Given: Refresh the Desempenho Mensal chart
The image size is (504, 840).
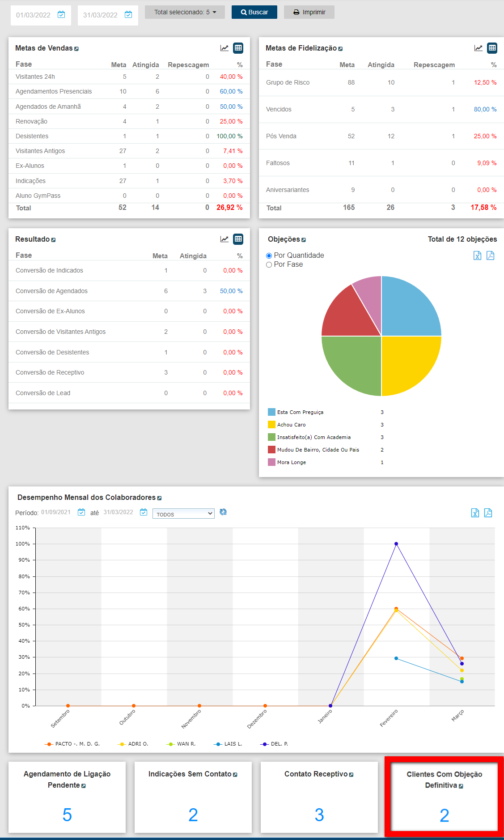Looking at the screenshot, I should 223,512.
